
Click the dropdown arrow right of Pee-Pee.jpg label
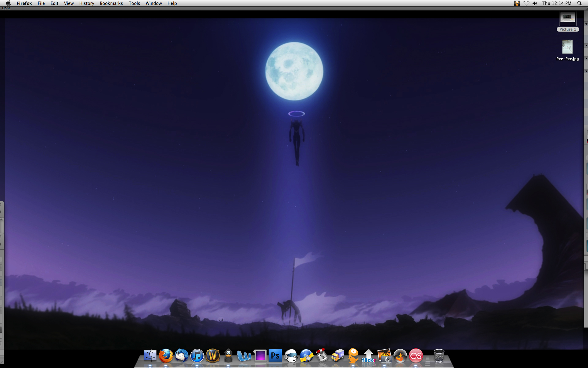point(586,59)
